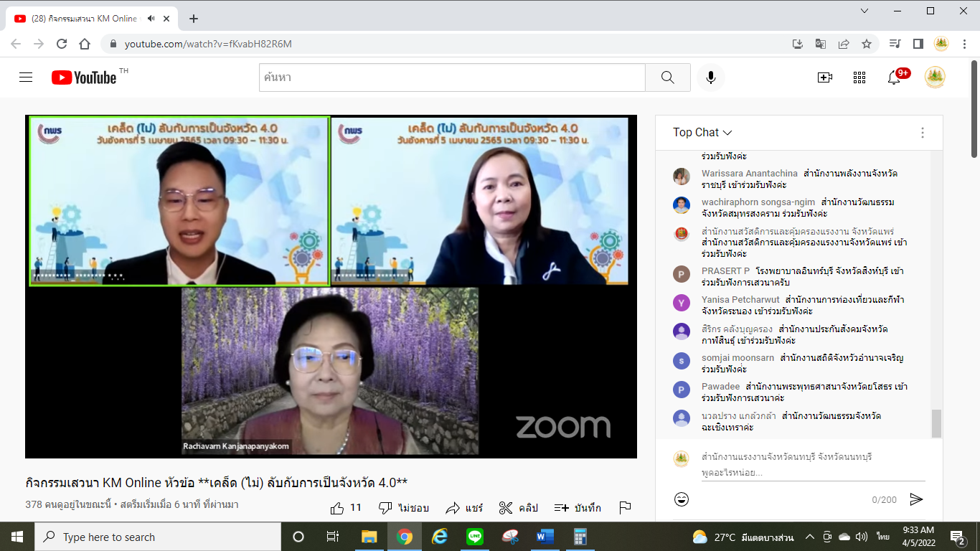980x551 pixels.
Task: Like the video with thumbs up
Action: [x=337, y=508]
